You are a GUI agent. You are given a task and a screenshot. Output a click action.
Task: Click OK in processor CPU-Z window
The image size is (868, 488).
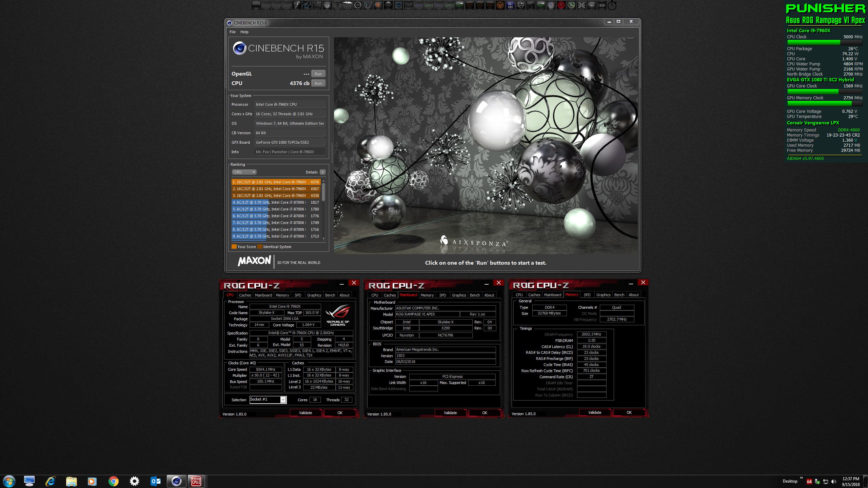[340, 413]
